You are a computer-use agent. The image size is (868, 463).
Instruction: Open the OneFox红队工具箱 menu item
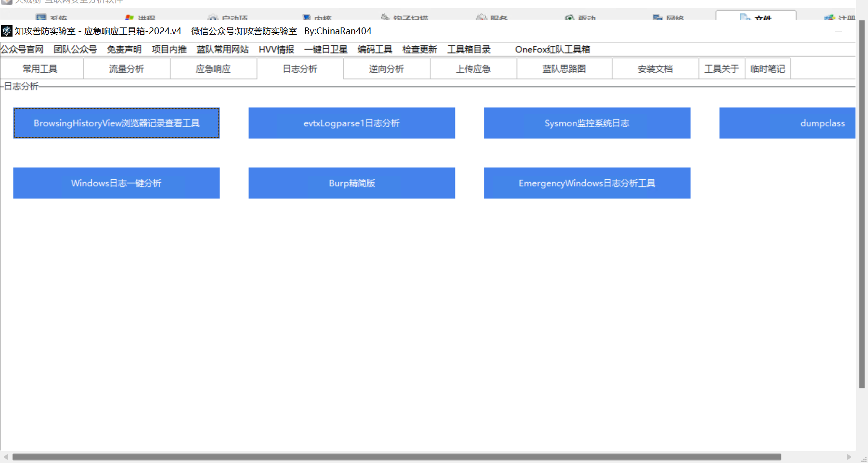click(552, 50)
